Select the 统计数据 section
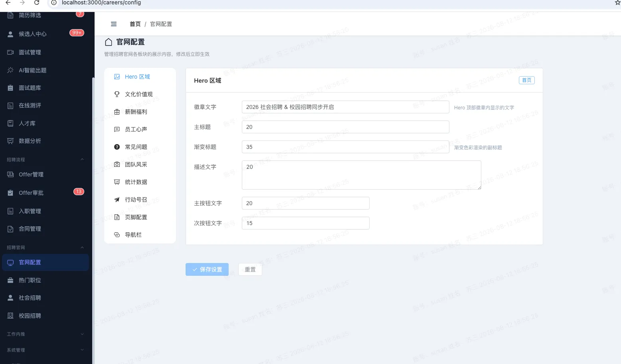 [x=140, y=182]
